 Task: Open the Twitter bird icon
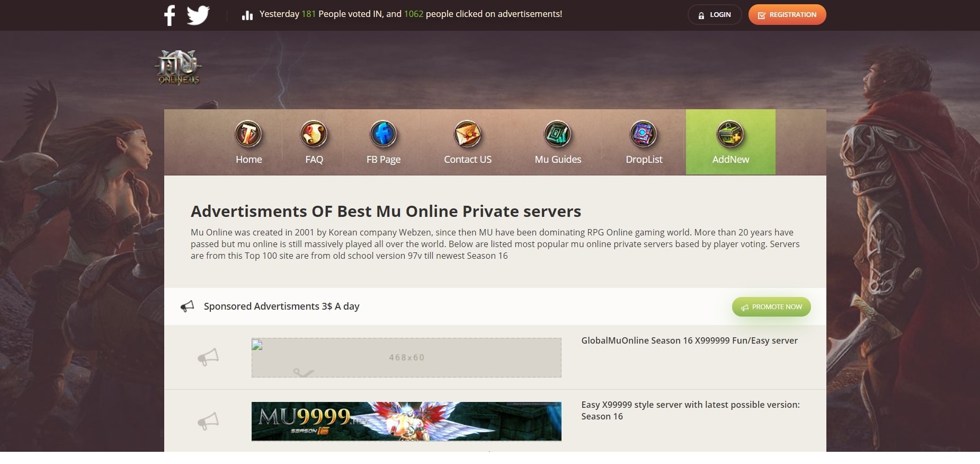click(x=198, y=15)
